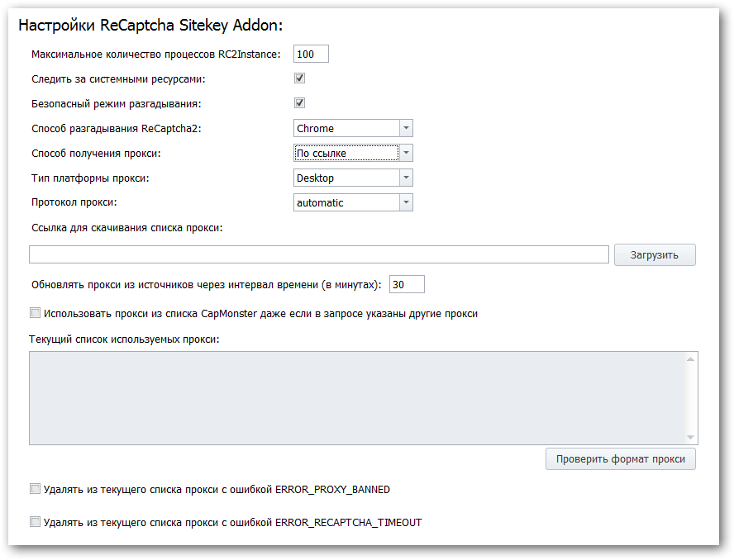Click the proxy list scrollbar down arrow

tap(690, 437)
